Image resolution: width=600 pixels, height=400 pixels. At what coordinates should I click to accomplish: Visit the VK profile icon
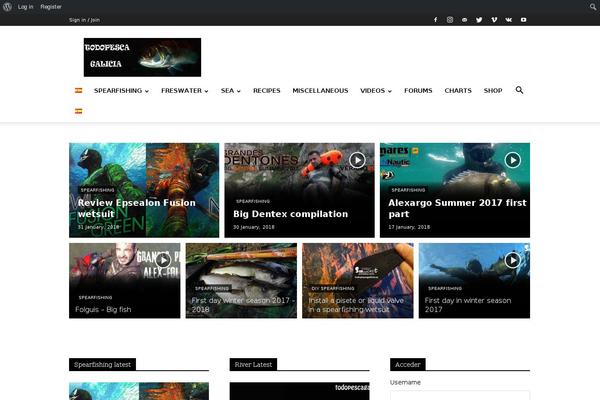click(x=509, y=20)
